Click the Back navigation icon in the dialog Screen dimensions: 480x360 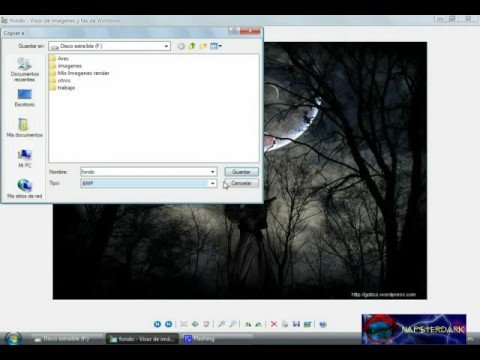coord(181,46)
